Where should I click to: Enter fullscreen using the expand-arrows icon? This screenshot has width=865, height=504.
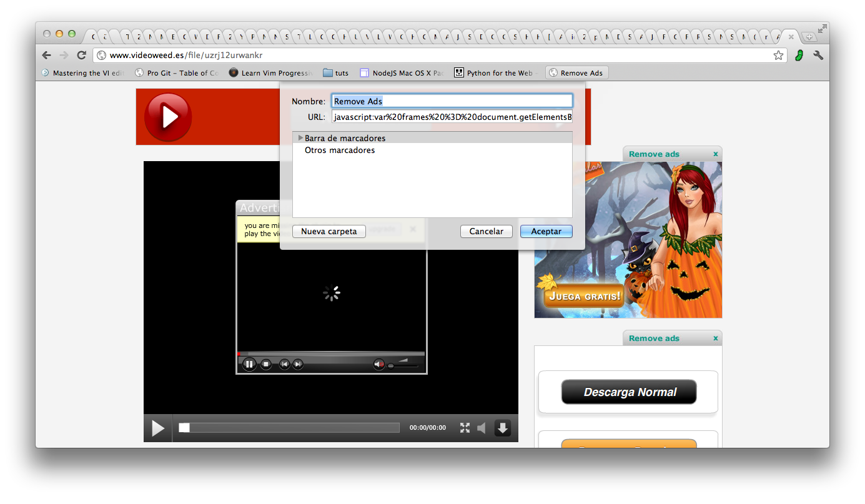tap(465, 428)
